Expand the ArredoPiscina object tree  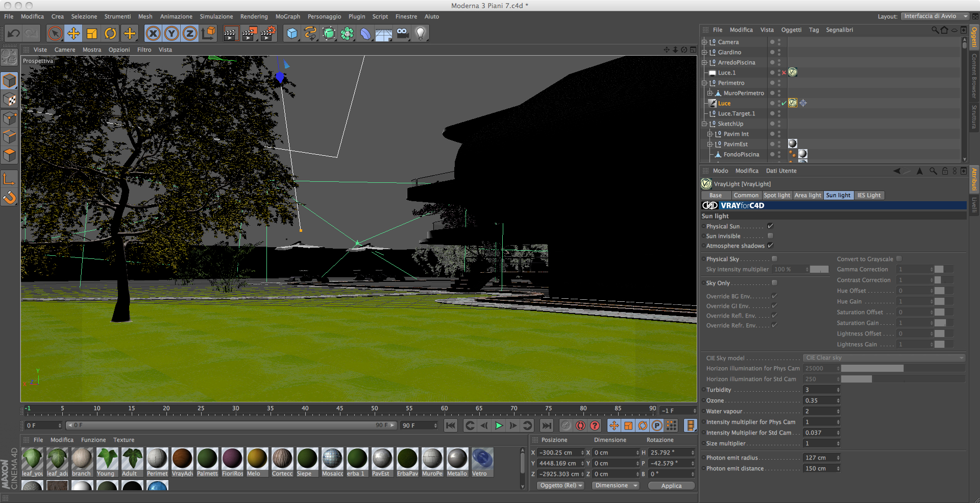tap(704, 62)
